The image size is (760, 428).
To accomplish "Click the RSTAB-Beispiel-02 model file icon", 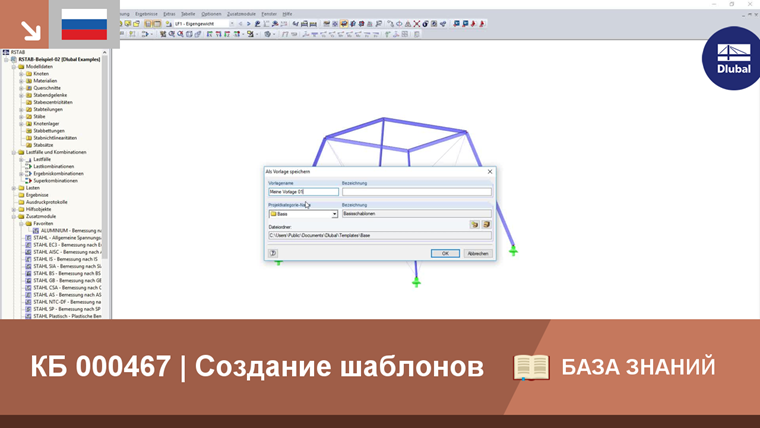I will (x=14, y=59).
